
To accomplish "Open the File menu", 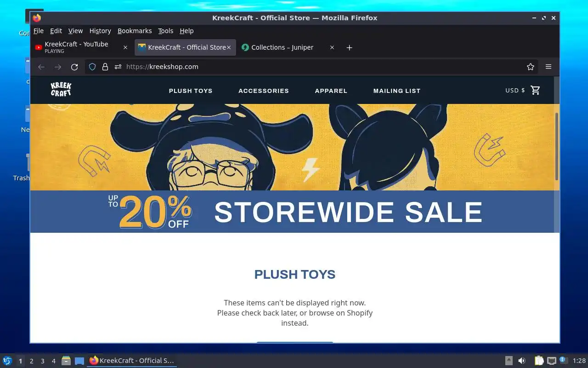I will point(39,31).
